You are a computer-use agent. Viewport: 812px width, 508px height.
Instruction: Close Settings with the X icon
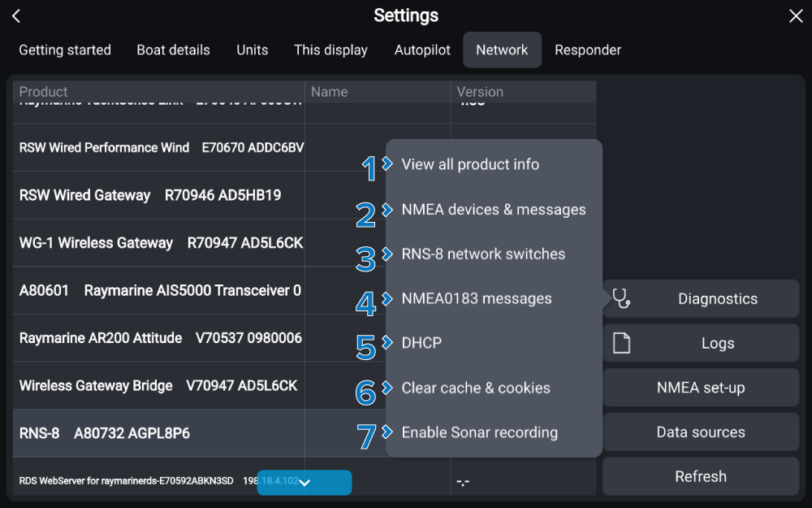pyautogui.click(x=795, y=16)
